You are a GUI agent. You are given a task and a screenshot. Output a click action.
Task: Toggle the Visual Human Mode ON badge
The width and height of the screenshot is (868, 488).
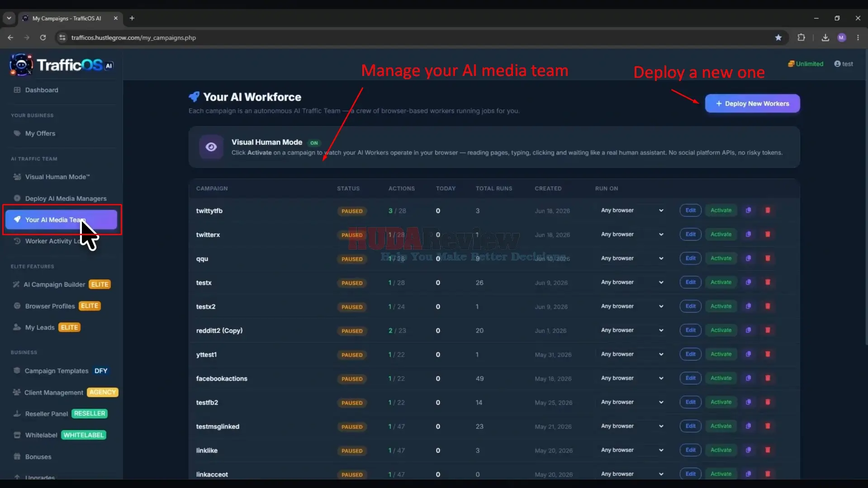coord(314,143)
